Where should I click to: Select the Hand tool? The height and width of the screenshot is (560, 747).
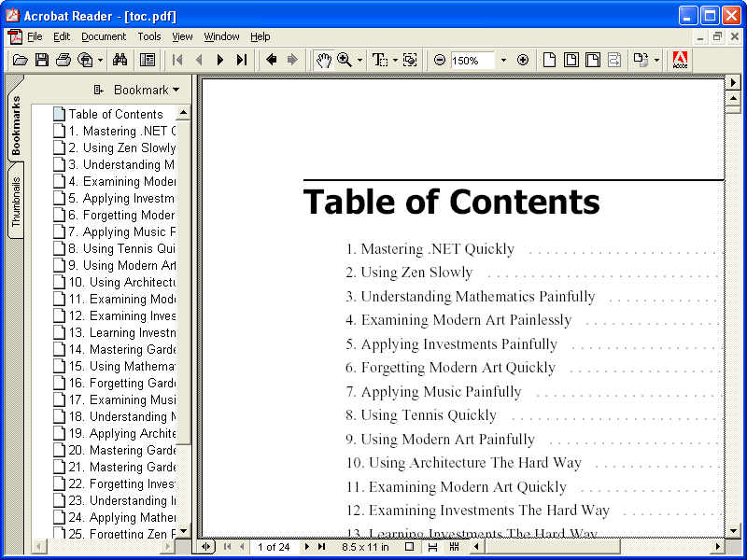(326, 59)
